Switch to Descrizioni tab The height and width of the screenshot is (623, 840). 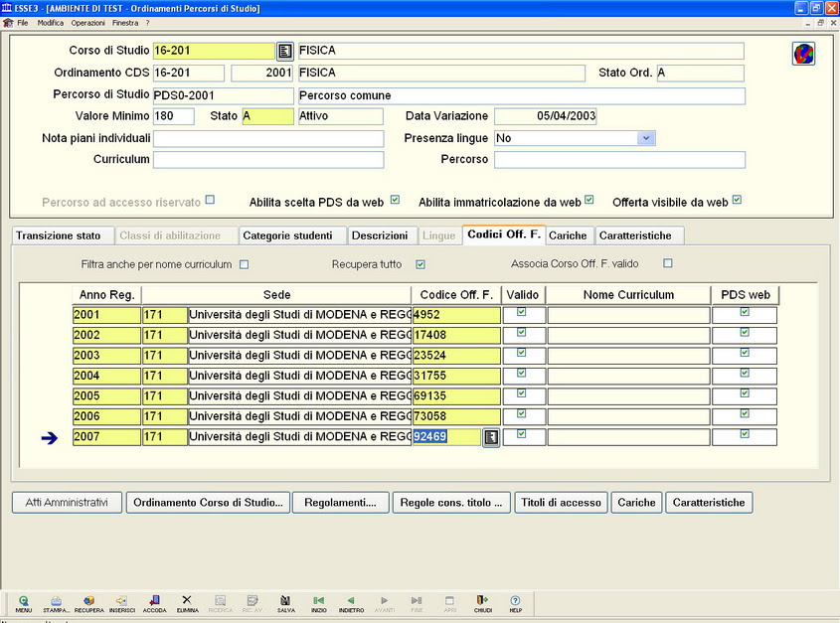tap(383, 235)
